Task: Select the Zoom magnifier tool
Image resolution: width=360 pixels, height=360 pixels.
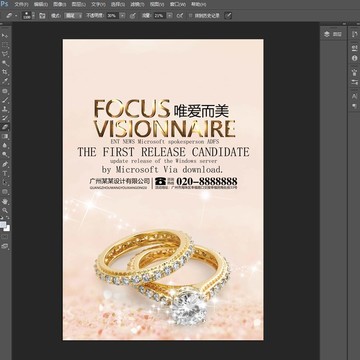Action: 5,210
